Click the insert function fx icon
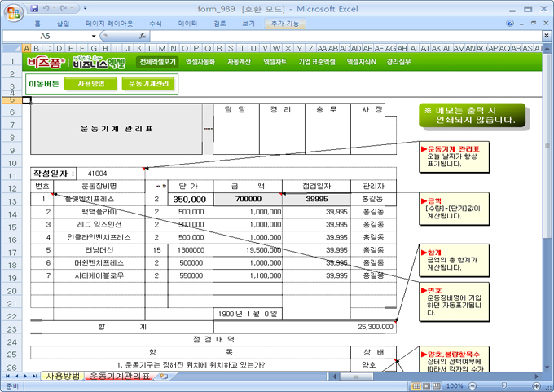 143,37
